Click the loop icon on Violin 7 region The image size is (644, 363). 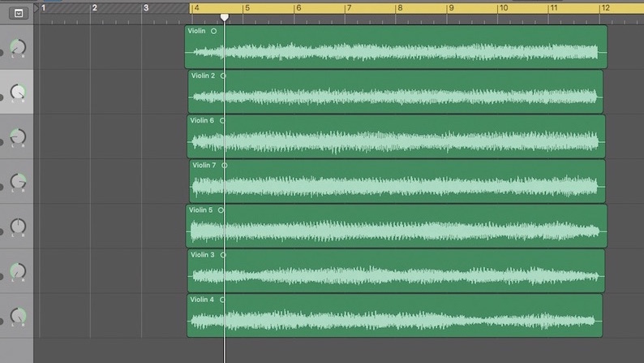[224, 166]
